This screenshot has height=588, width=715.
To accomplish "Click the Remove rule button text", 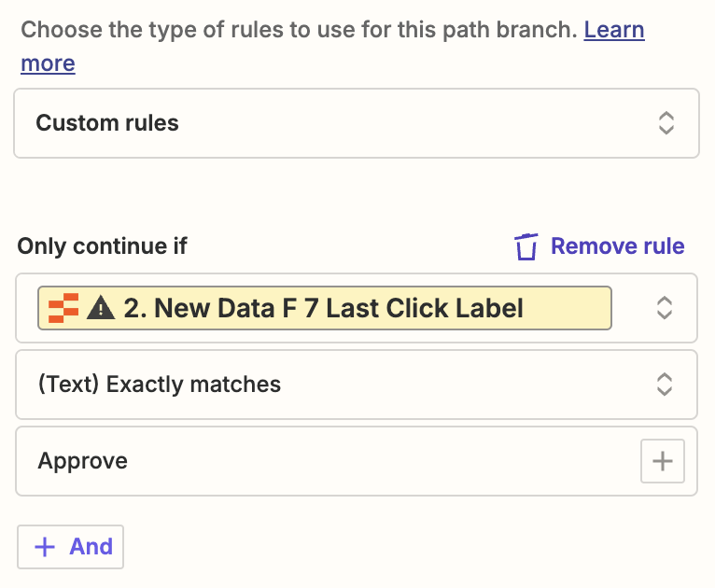I will click(x=617, y=246).
